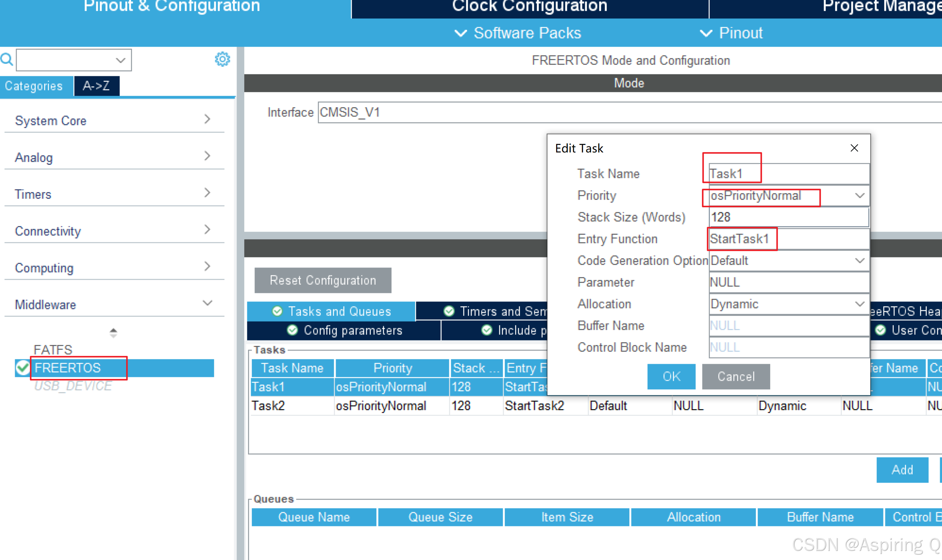Click the Stack Size (Words) field

point(789,217)
